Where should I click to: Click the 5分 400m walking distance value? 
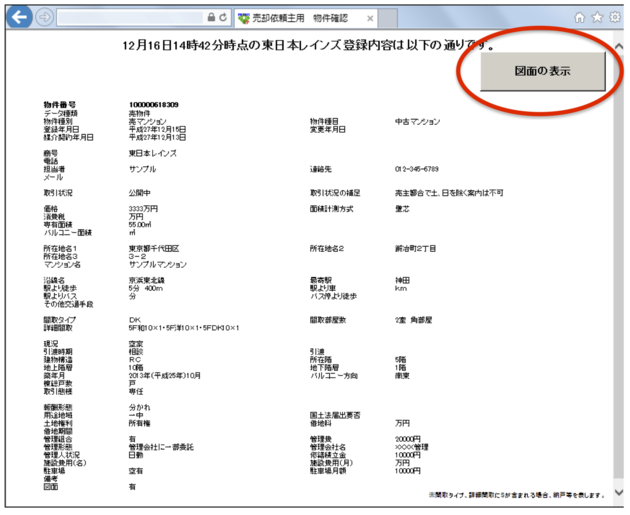[x=146, y=288]
